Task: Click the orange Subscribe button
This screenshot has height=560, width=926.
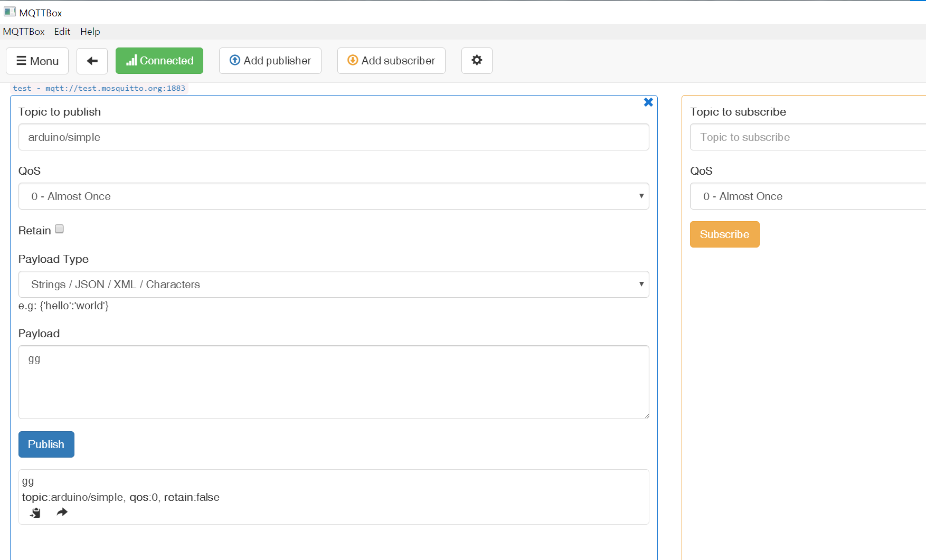Action: [724, 234]
